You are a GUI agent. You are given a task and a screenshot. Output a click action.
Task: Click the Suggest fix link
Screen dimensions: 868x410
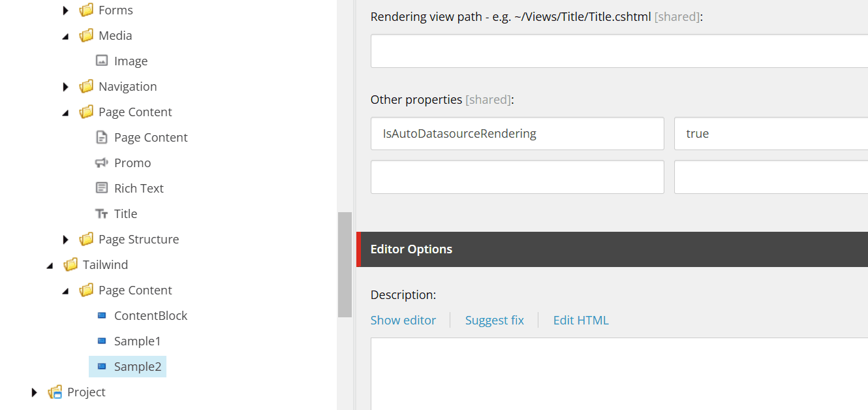[x=494, y=320]
